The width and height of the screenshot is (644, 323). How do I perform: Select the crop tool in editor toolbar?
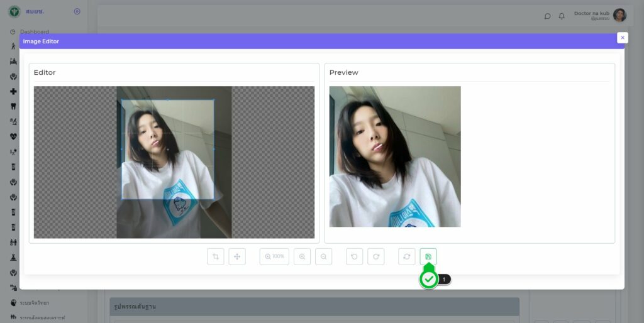[x=216, y=256]
